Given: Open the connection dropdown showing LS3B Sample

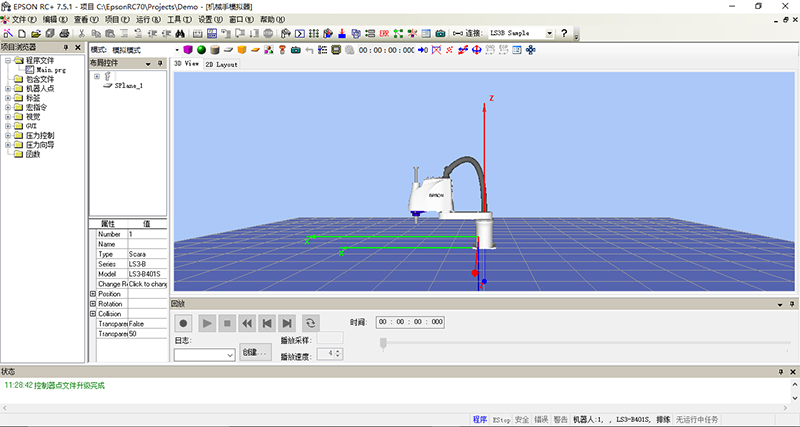Looking at the screenshot, I should [x=548, y=33].
